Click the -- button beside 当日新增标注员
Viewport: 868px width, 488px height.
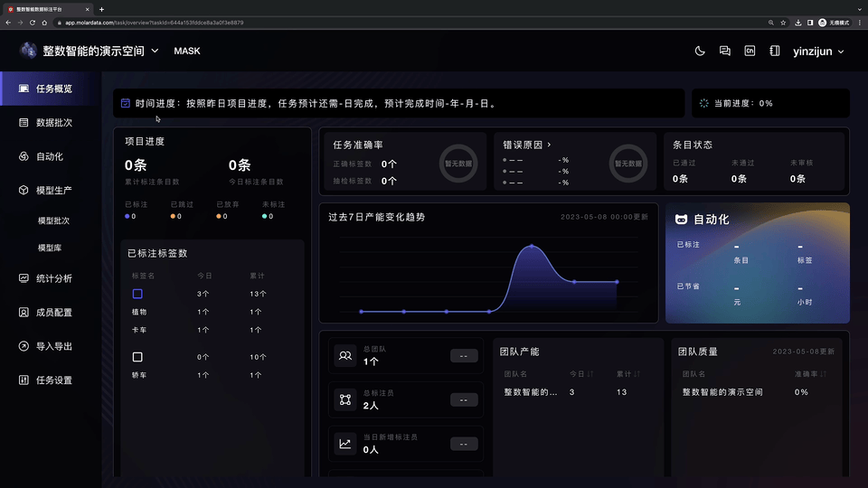click(x=464, y=444)
